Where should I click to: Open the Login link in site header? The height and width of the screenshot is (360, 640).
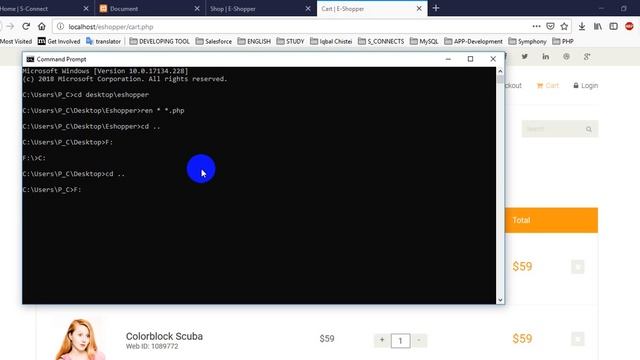pyautogui.click(x=585, y=85)
